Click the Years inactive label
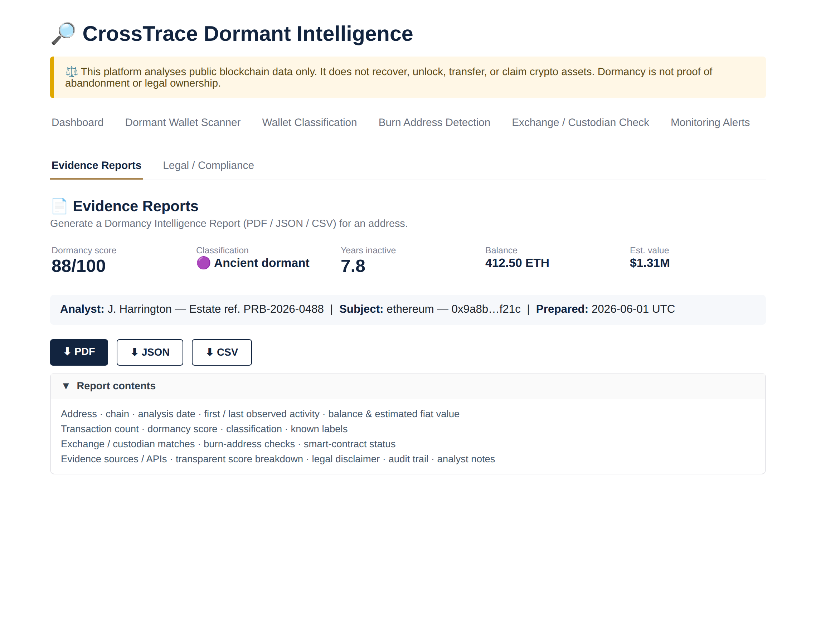This screenshot has height=644, width=816. point(368,250)
